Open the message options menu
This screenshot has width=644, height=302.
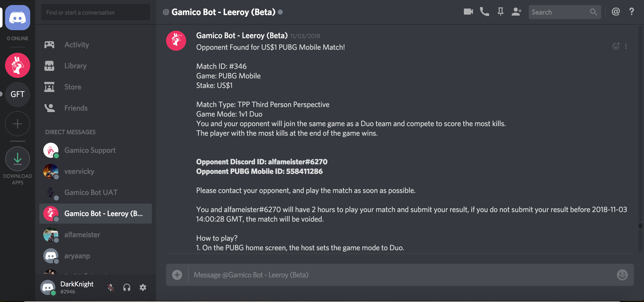[626, 46]
